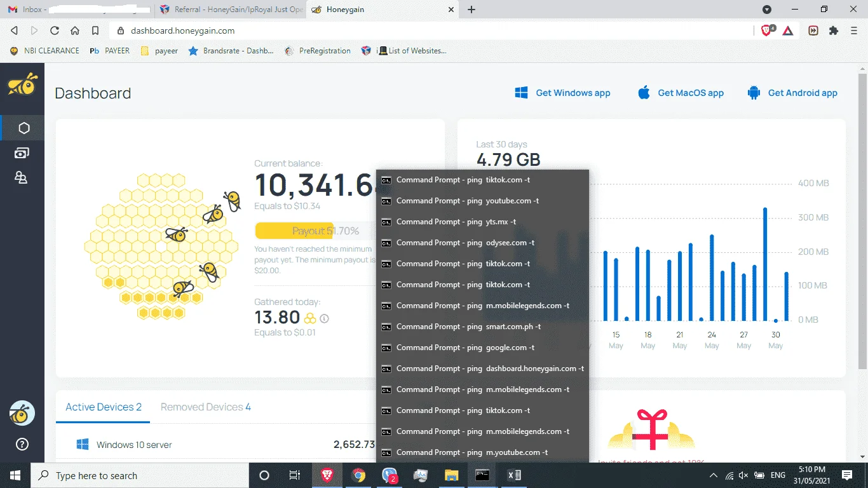Select Command Prompt ping smart.com.ph window
This screenshot has width=868, height=488.
pyautogui.click(x=482, y=327)
